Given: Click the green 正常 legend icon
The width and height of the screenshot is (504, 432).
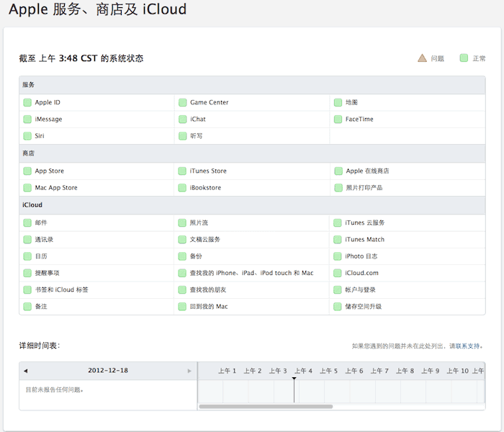Looking at the screenshot, I should 464,58.
